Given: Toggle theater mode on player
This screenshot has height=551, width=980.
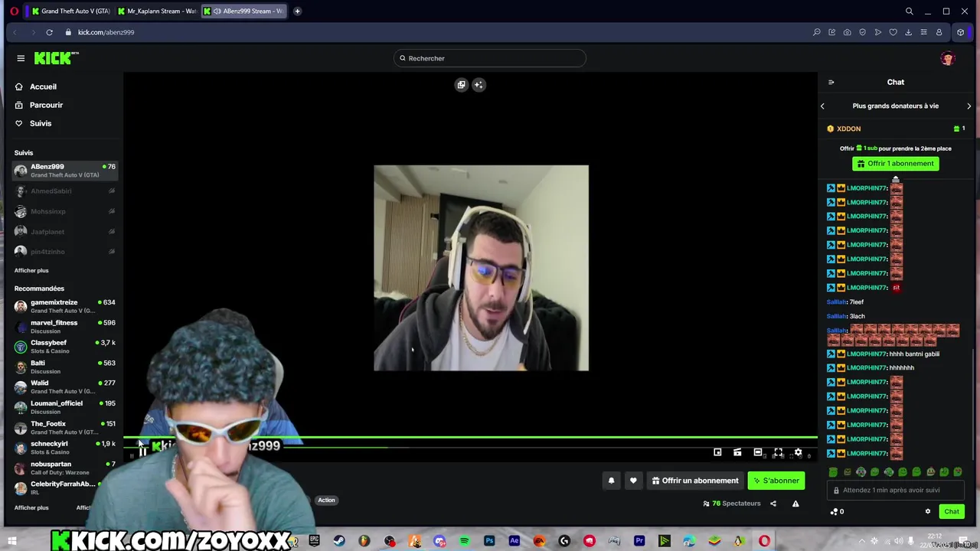Looking at the screenshot, I should [758, 452].
